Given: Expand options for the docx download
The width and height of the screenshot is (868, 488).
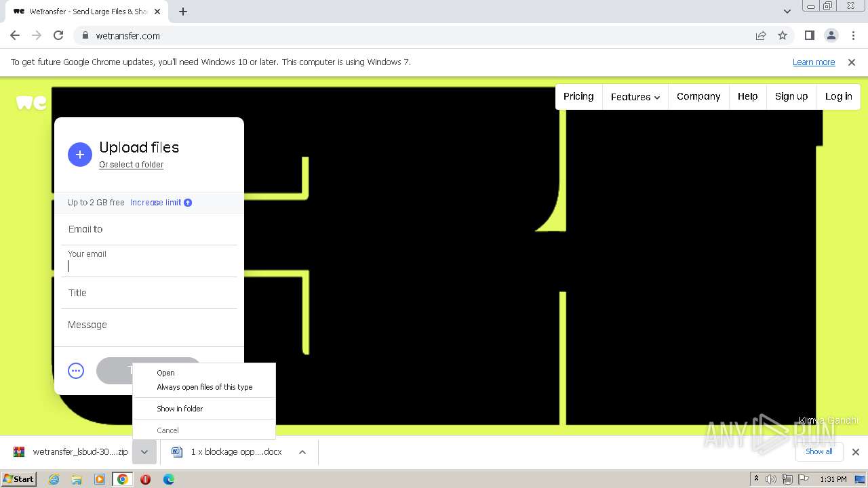Looking at the screenshot, I should [x=302, y=452].
